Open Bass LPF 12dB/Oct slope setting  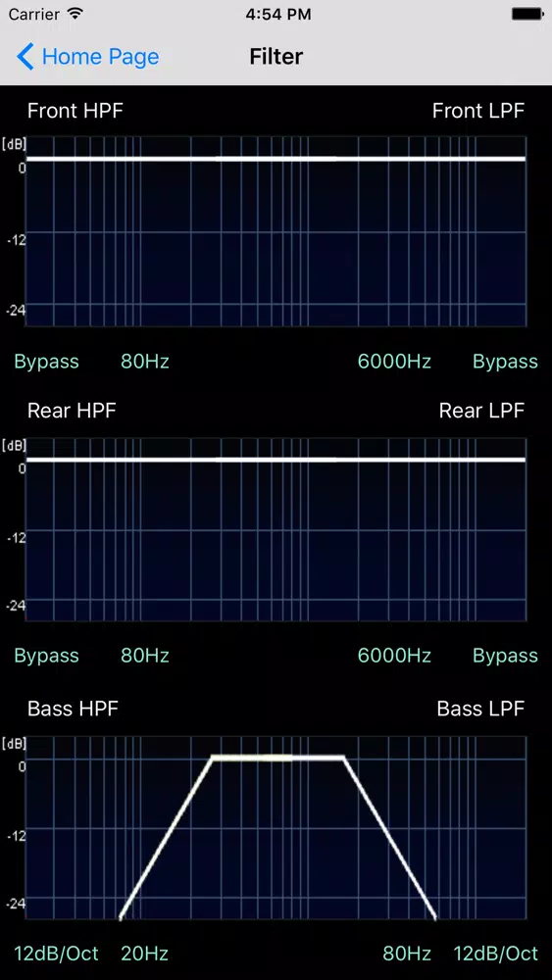(496, 954)
